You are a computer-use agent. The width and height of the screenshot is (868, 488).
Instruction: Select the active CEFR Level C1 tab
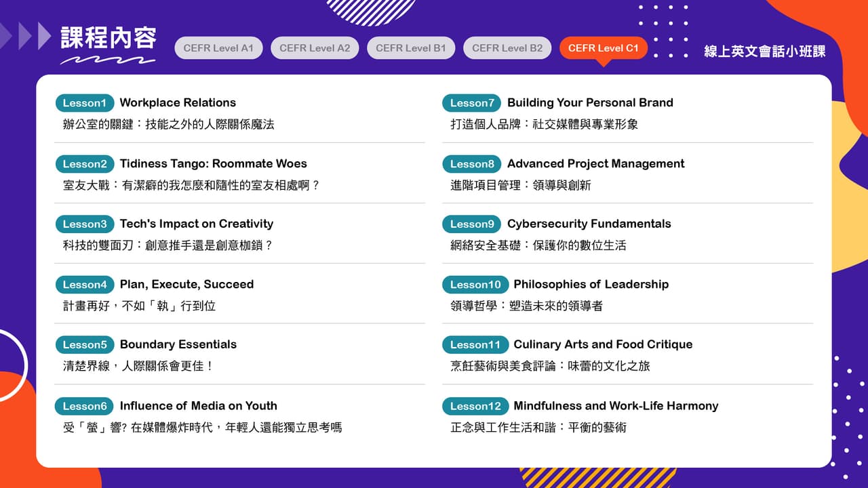pyautogui.click(x=604, y=48)
